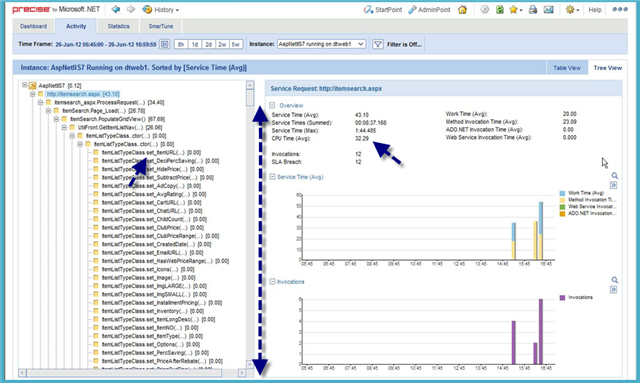Click the purple Invocations legend swatch
The image size is (640, 383).
(x=562, y=297)
